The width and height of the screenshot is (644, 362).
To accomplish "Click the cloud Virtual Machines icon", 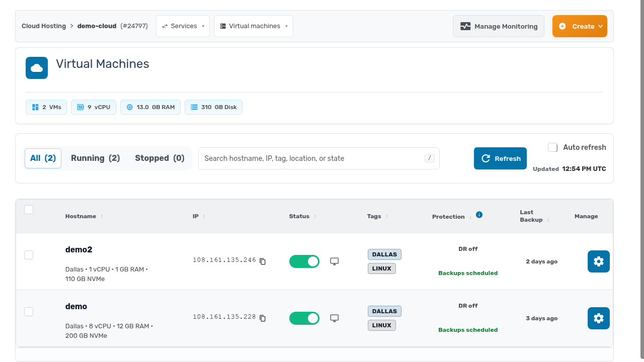I will [x=37, y=68].
